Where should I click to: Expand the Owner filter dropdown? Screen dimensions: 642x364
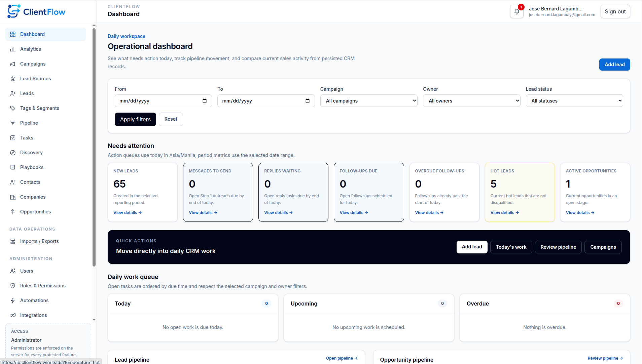(471, 101)
